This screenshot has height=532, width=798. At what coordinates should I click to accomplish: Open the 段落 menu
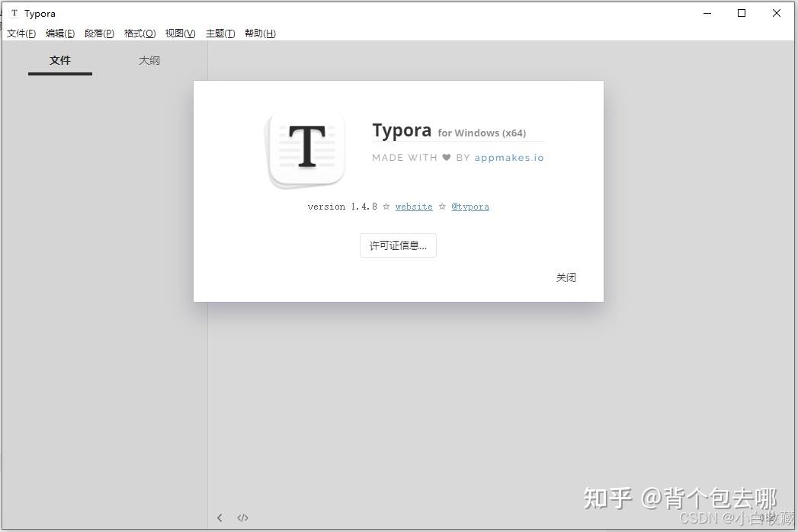click(99, 33)
